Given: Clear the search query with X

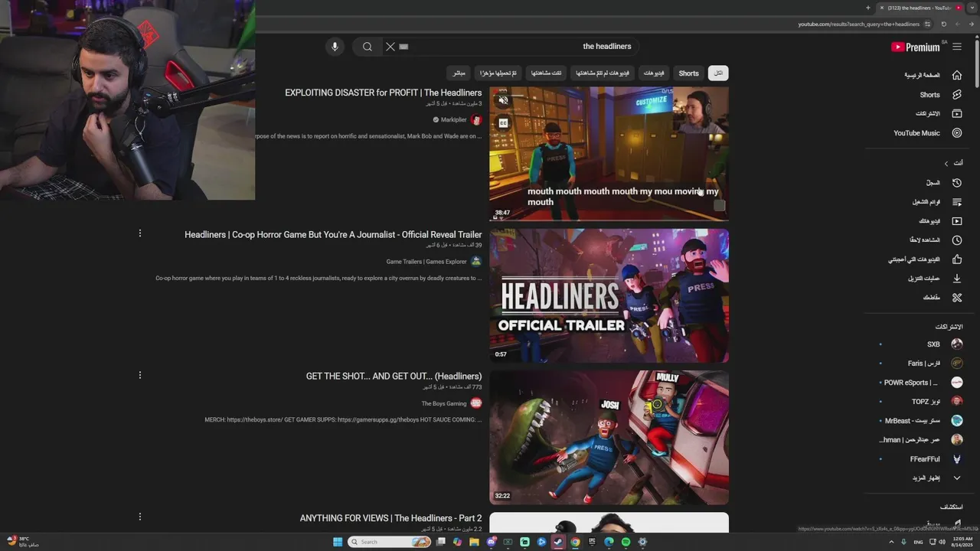Looking at the screenshot, I should [390, 47].
